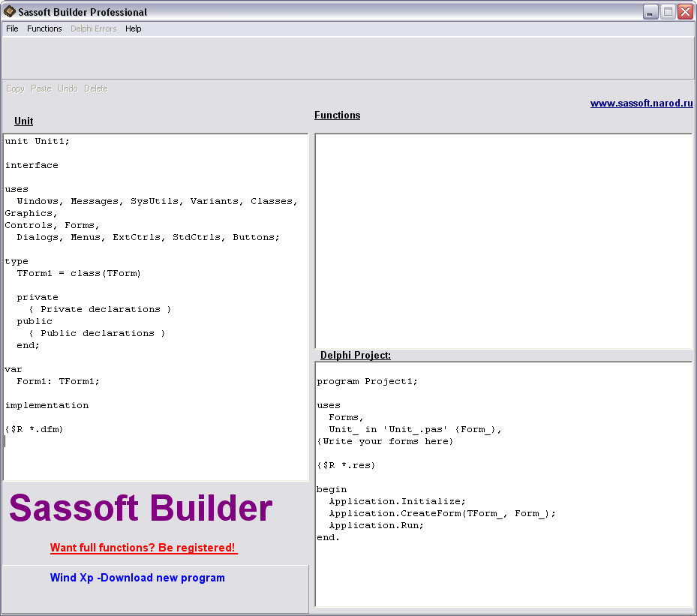
Task: Click the Copy toolbar button
Action: pyautogui.click(x=15, y=89)
